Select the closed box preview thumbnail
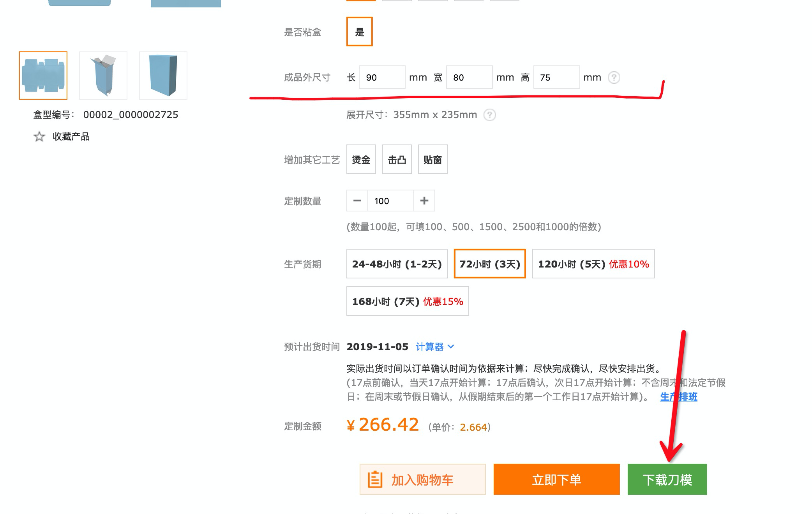The width and height of the screenshot is (812, 514). click(162, 74)
